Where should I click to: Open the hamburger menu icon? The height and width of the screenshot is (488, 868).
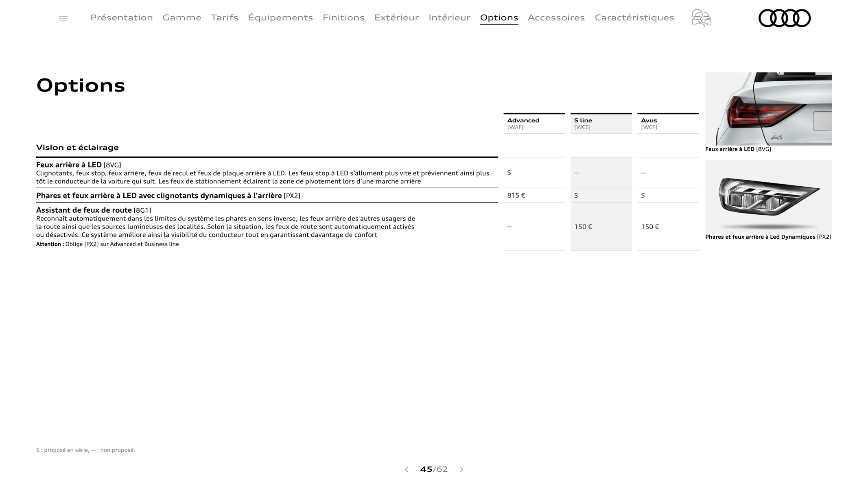[x=63, y=18]
